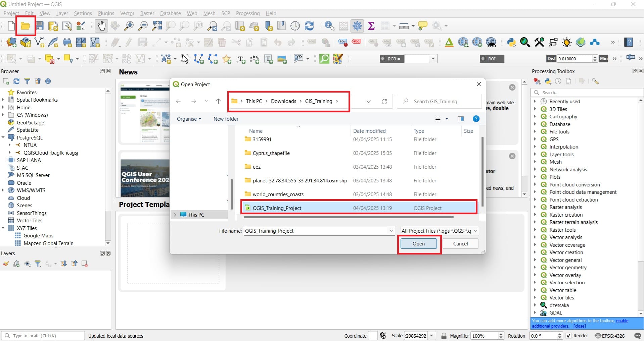Refresh the Browser panel
The height and width of the screenshot is (341, 644).
click(x=16, y=81)
